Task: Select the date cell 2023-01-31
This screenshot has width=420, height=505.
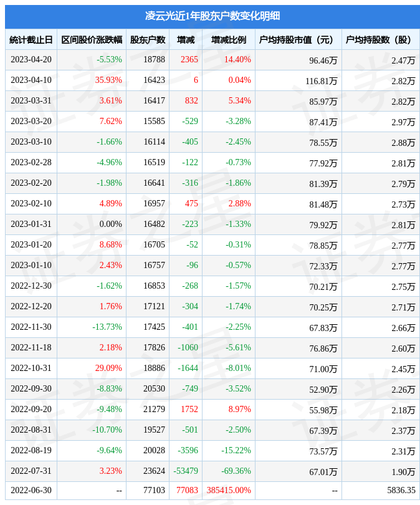Action: click(31, 224)
